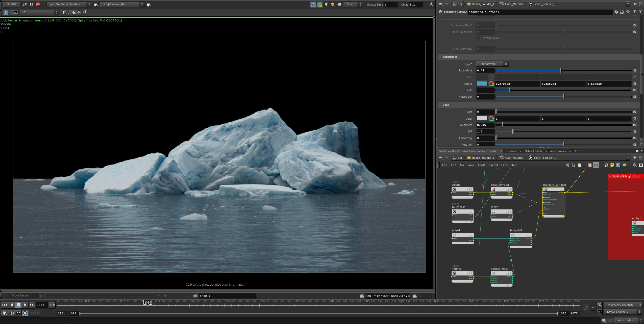Open the Labs menu in network editor
644x324 pixels.
(504, 165)
